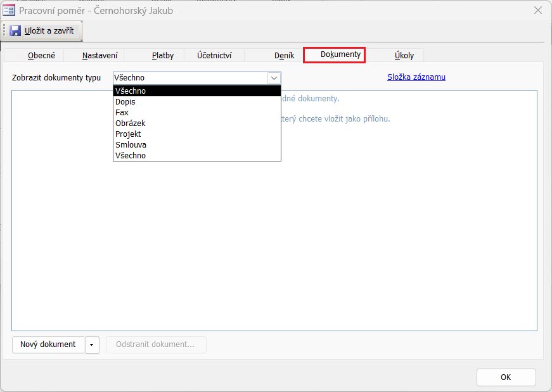Select Fax in the dropdown list
Image resolution: width=552 pixels, height=392 pixels.
pyautogui.click(x=122, y=112)
